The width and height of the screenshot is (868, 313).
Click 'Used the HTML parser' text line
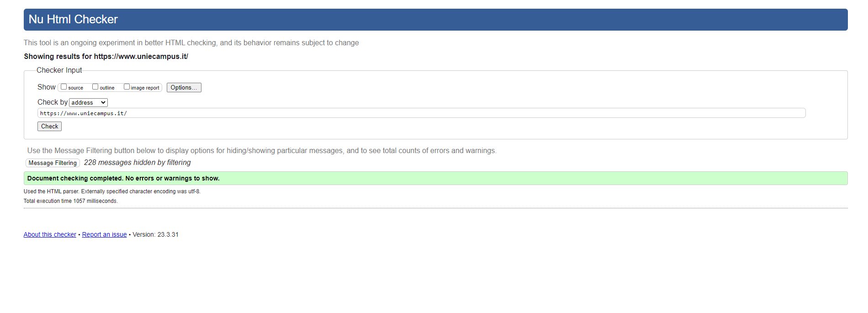click(x=112, y=191)
